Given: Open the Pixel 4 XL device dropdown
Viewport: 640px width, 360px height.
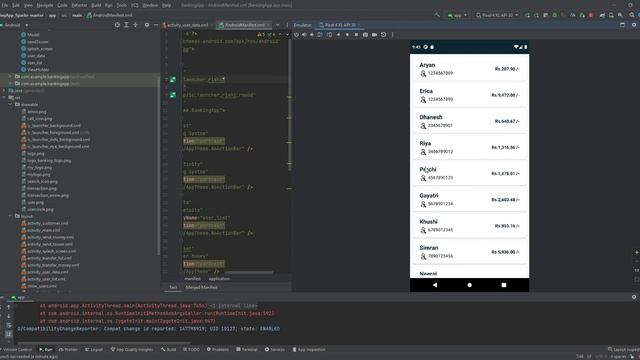Looking at the screenshot, I should tap(497, 15).
